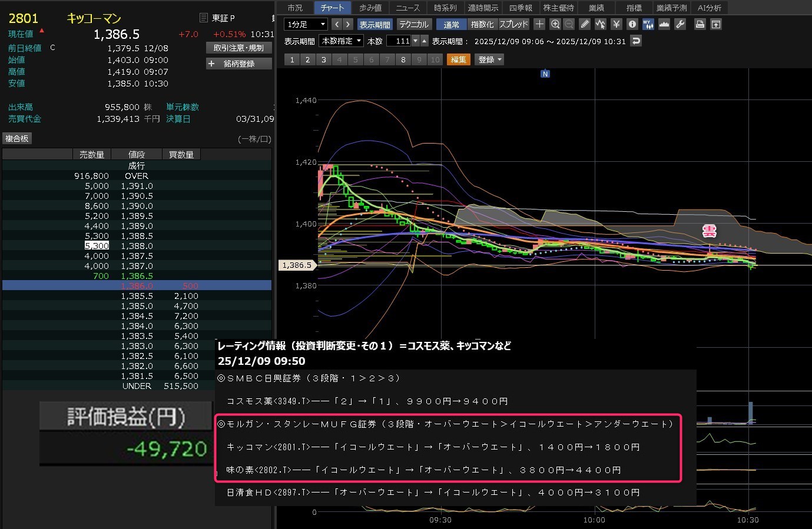Click the 銘柄登録 button

(239, 64)
